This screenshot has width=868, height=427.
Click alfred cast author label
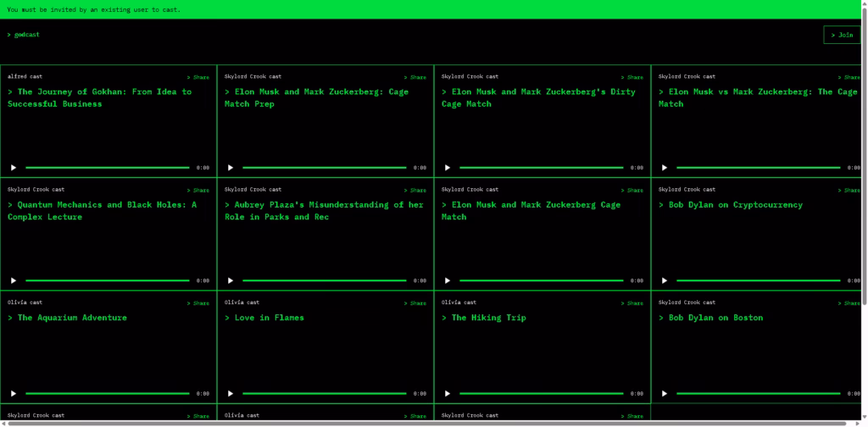(x=25, y=76)
